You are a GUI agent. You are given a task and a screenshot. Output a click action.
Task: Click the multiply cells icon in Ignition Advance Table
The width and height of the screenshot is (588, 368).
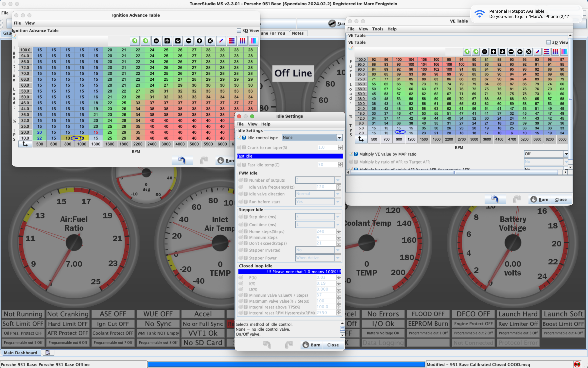[210, 41]
